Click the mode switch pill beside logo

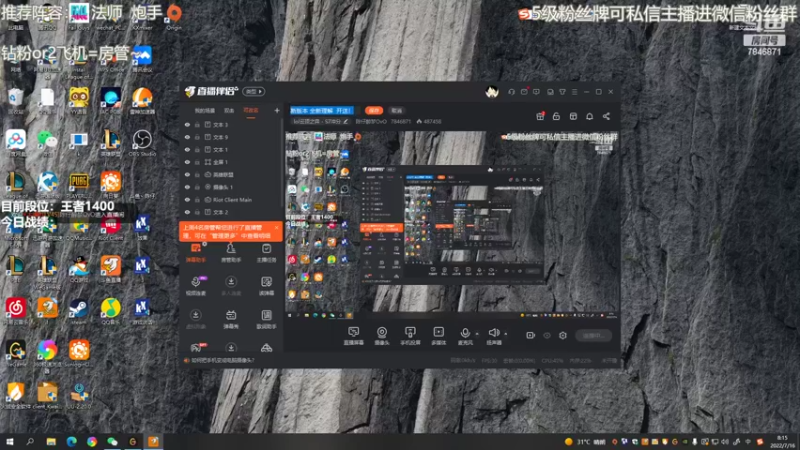(254, 92)
